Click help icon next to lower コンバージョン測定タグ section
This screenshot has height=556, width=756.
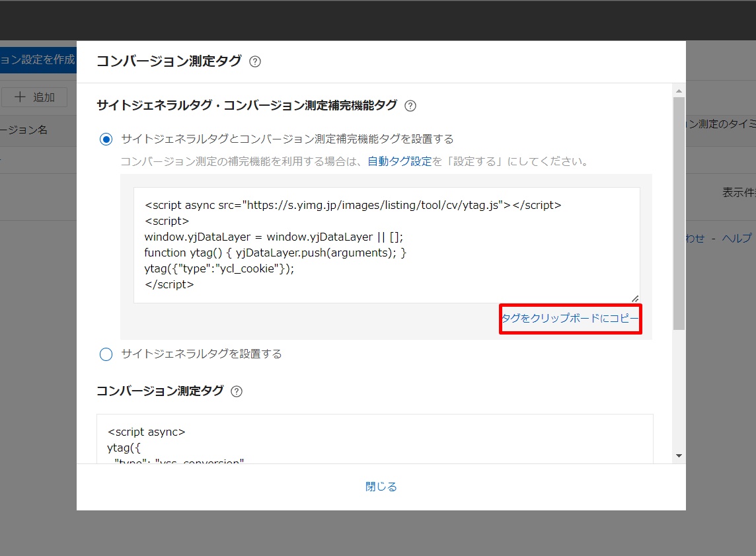click(237, 391)
